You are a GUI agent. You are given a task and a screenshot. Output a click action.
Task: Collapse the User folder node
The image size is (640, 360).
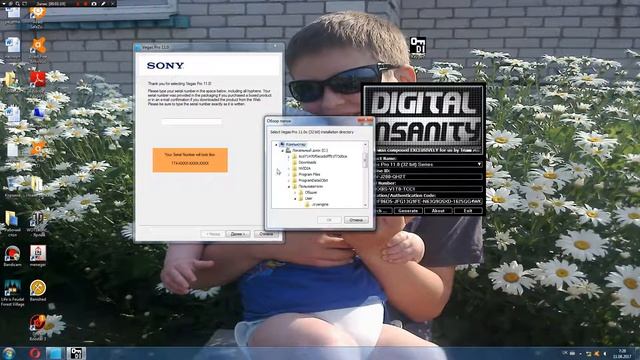coord(296,198)
